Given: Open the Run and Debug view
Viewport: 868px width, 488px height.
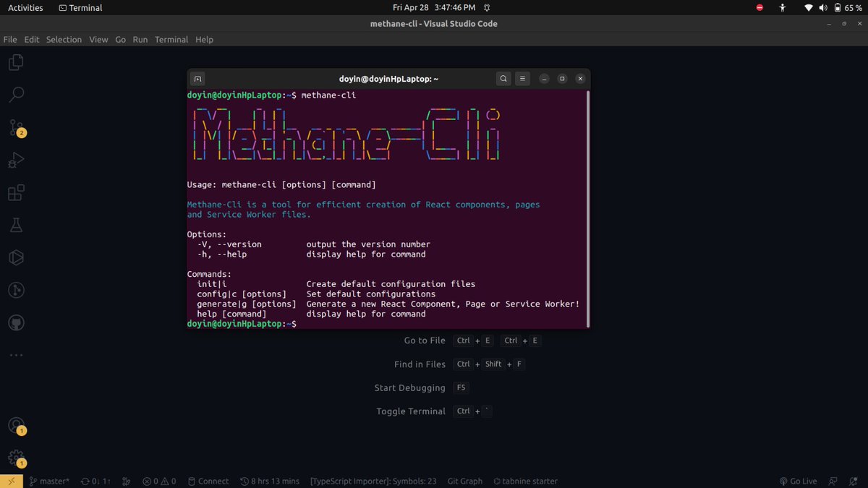Looking at the screenshot, I should point(16,160).
